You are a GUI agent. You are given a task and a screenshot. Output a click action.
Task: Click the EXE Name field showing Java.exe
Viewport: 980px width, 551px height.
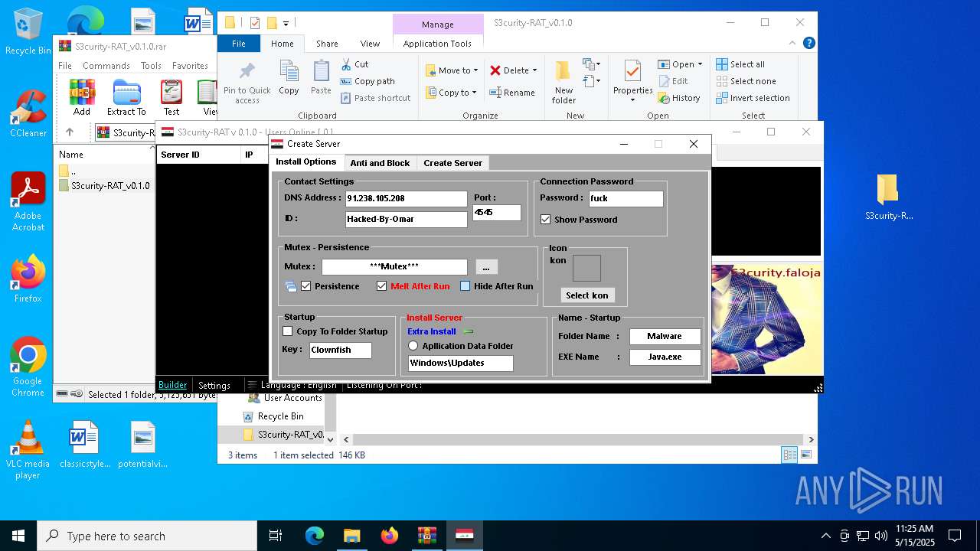coord(665,357)
